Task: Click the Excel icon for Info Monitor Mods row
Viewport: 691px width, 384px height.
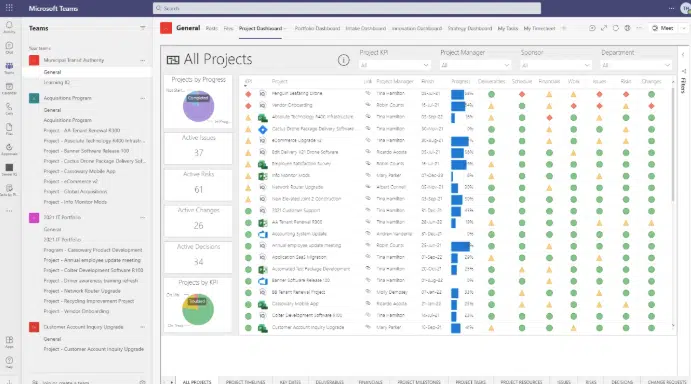Action: coord(263,175)
